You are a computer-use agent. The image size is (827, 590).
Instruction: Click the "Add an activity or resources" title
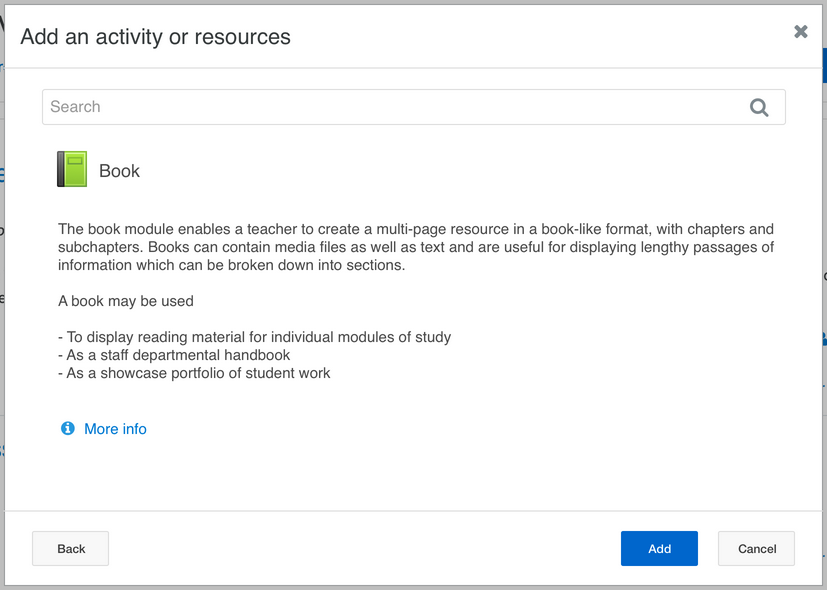[x=155, y=37]
